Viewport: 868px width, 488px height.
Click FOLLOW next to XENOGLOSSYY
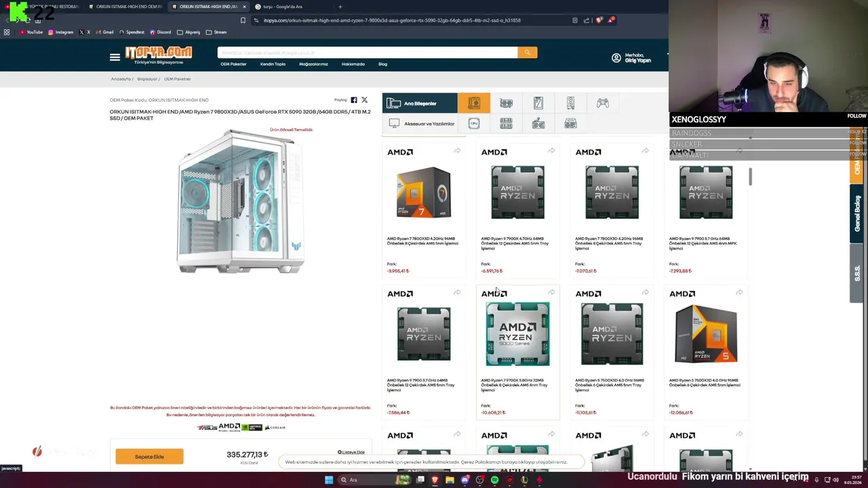coord(856,116)
